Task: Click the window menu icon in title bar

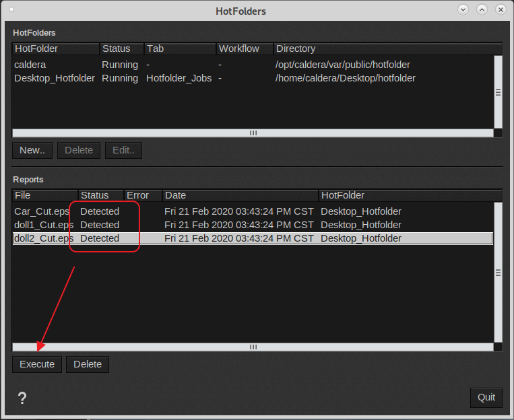Action: click(8, 11)
